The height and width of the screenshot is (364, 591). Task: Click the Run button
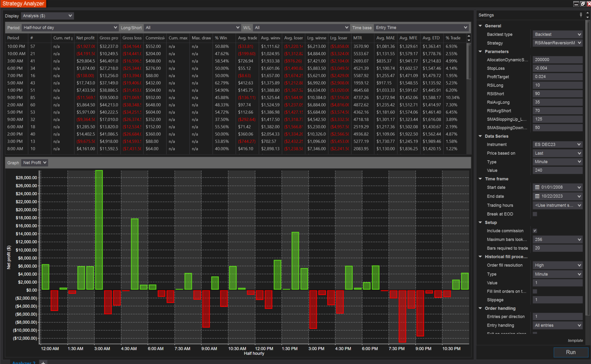(x=570, y=352)
